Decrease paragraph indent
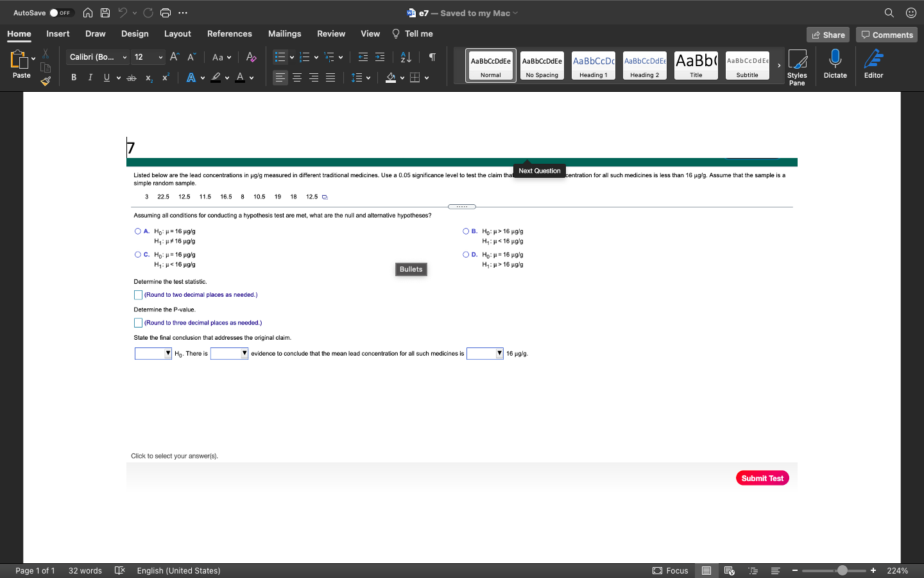The height and width of the screenshot is (578, 924). point(363,57)
